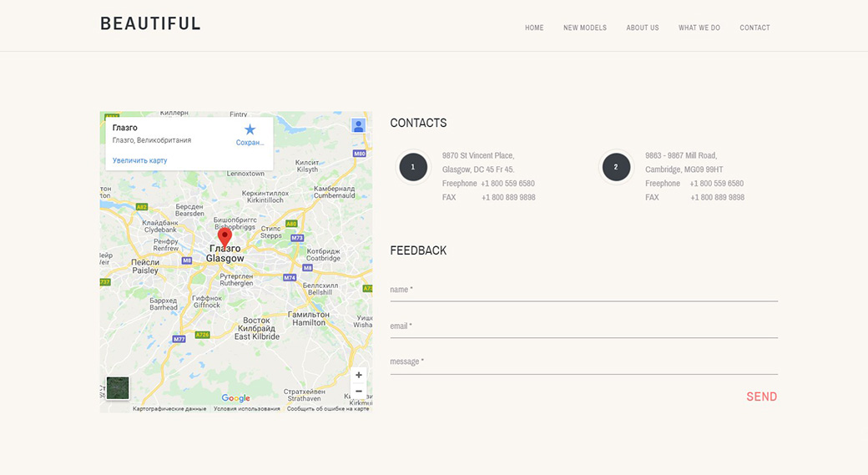
Task: Click the Google logo on map
Action: pos(235,398)
